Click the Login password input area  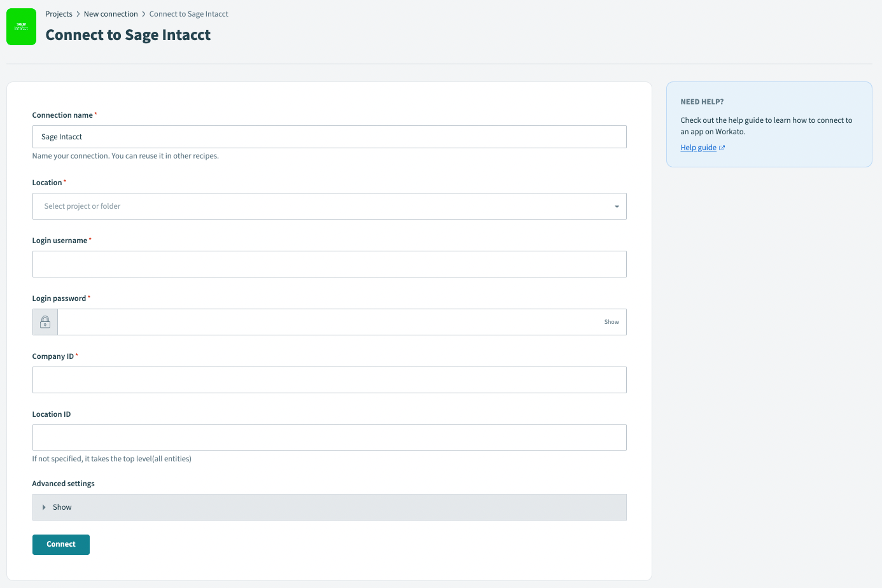point(318,321)
